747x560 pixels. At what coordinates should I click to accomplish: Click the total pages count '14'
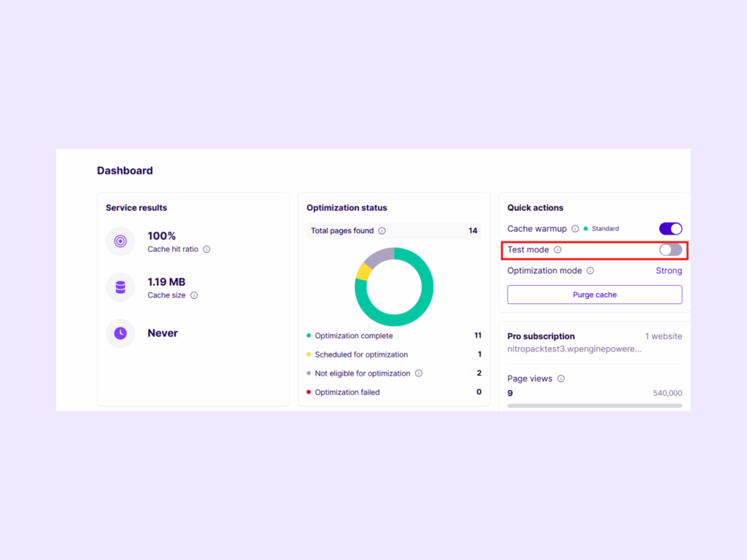click(x=473, y=231)
